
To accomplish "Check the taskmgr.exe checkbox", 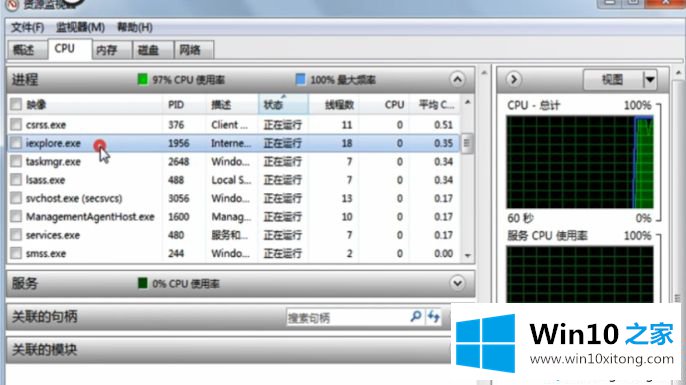I will pos(16,161).
